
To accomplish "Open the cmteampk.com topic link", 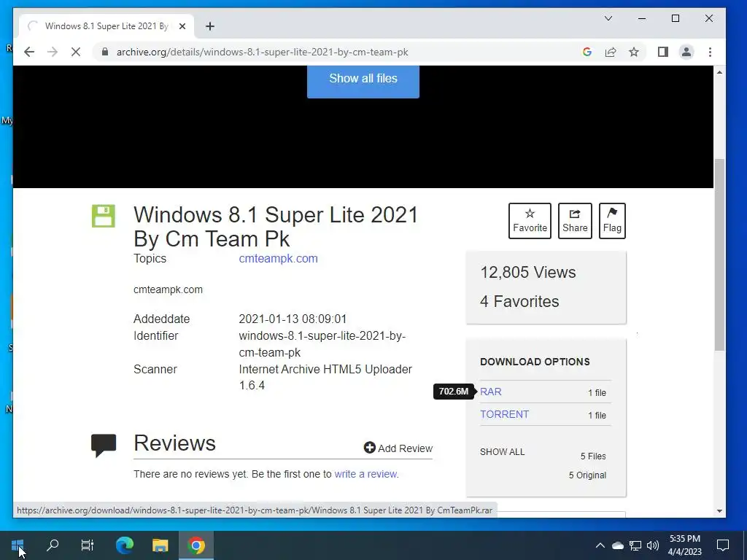I will coord(278,259).
